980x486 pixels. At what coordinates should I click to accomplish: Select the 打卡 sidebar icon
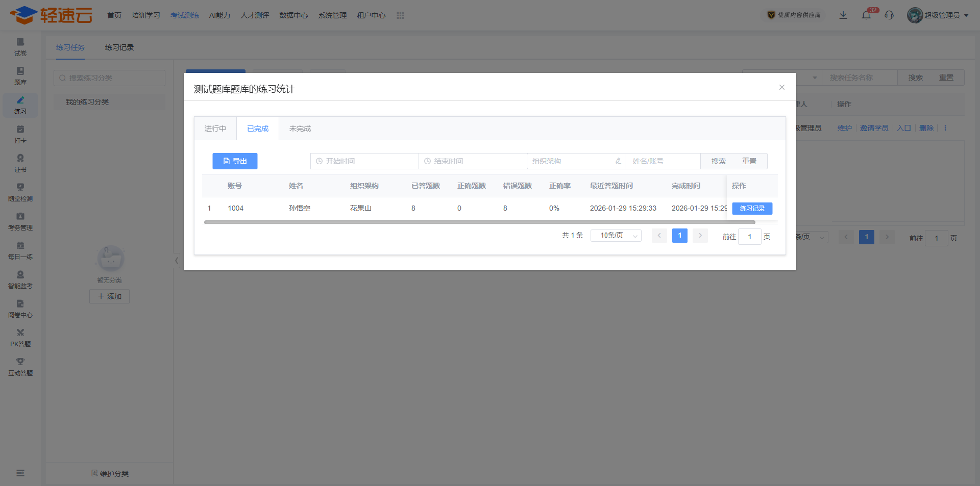20,134
